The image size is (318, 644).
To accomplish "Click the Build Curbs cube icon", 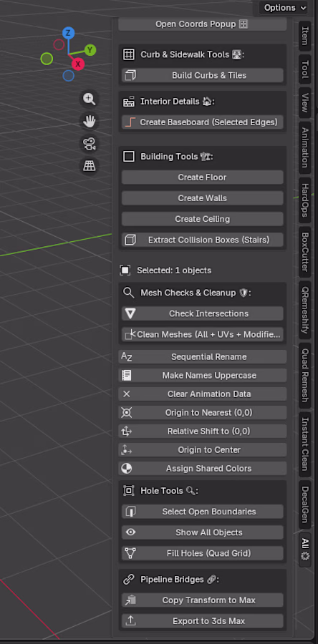I will [130, 75].
